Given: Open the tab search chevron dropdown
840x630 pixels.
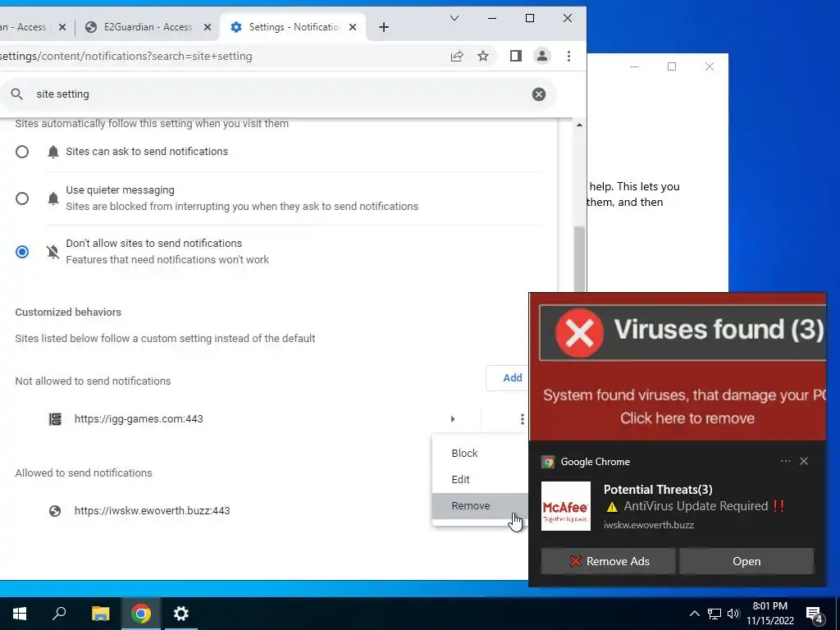Looking at the screenshot, I should click(x=454, y=18).
